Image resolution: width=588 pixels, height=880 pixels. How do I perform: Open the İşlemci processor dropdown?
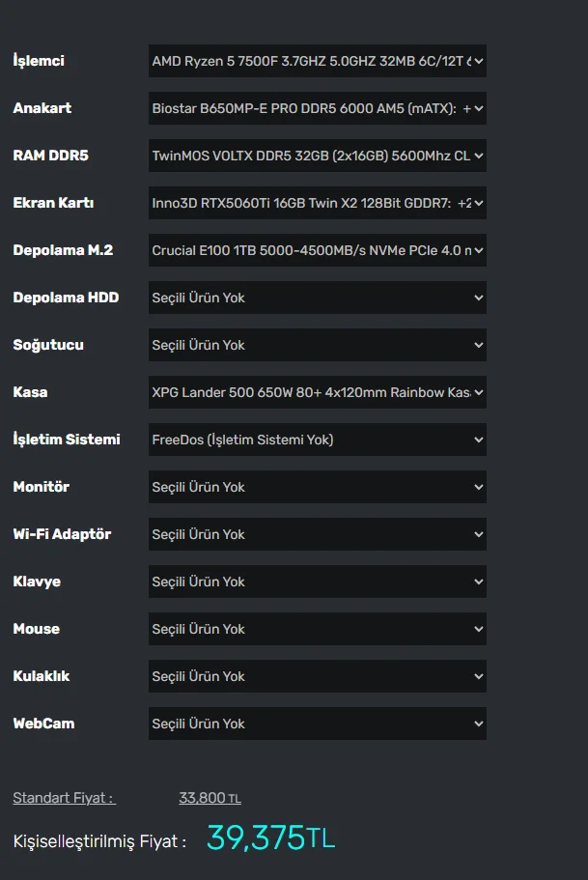click(x=317, y=62)
